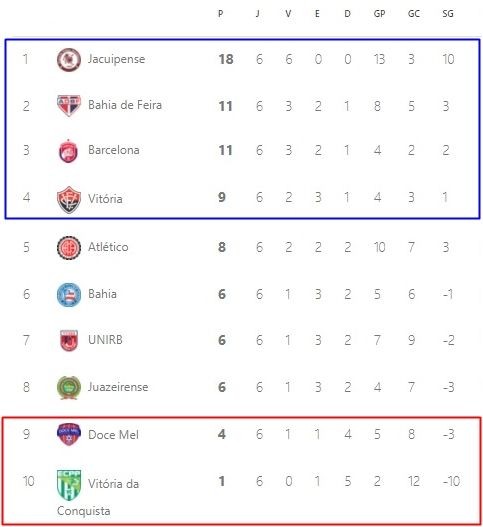Click the UNIRB team crest

tap(69, 340)
